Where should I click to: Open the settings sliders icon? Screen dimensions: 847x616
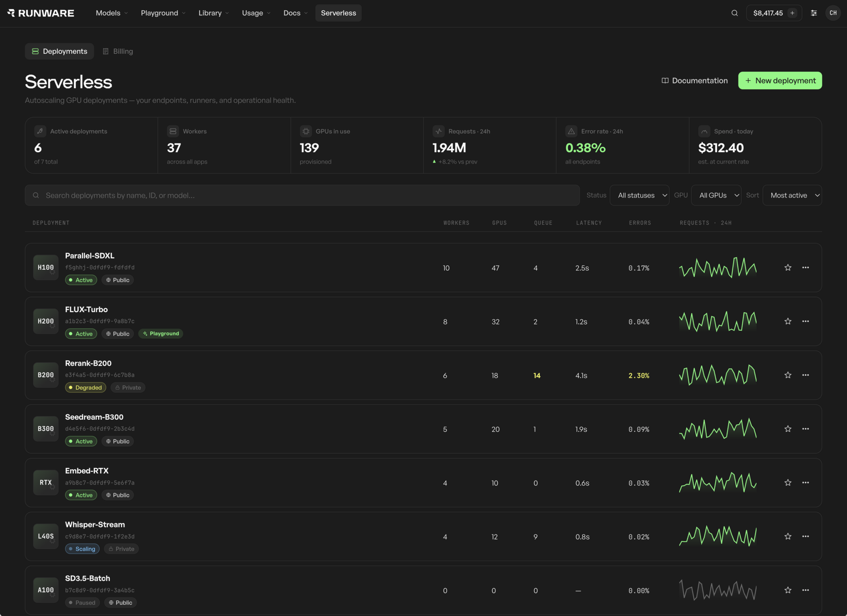click(x=813, y=13)
